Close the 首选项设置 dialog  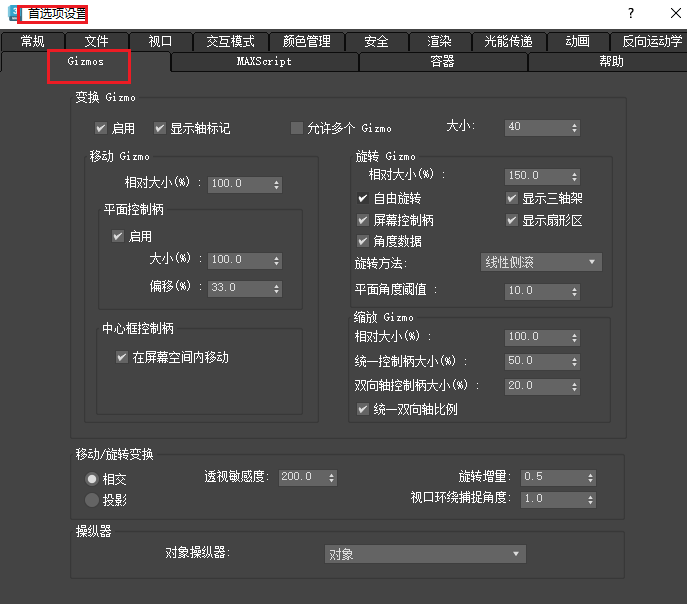(x=676, y=13)
